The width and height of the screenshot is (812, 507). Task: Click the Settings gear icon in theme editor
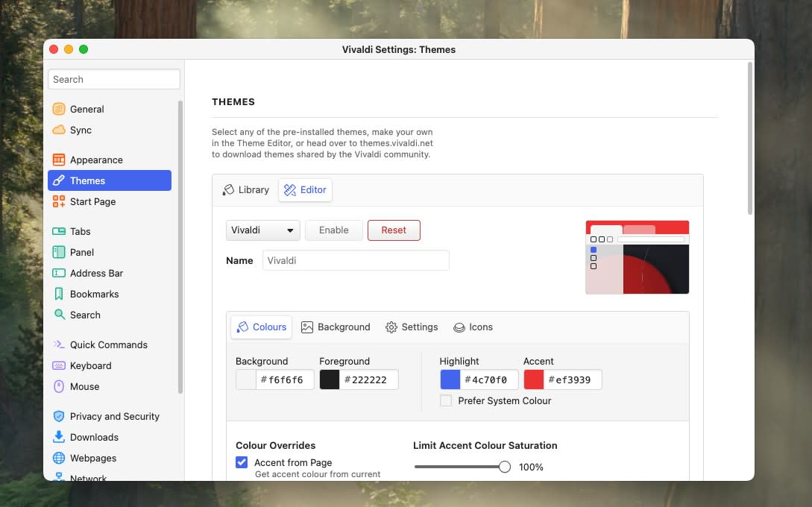(x=391, y=327)
